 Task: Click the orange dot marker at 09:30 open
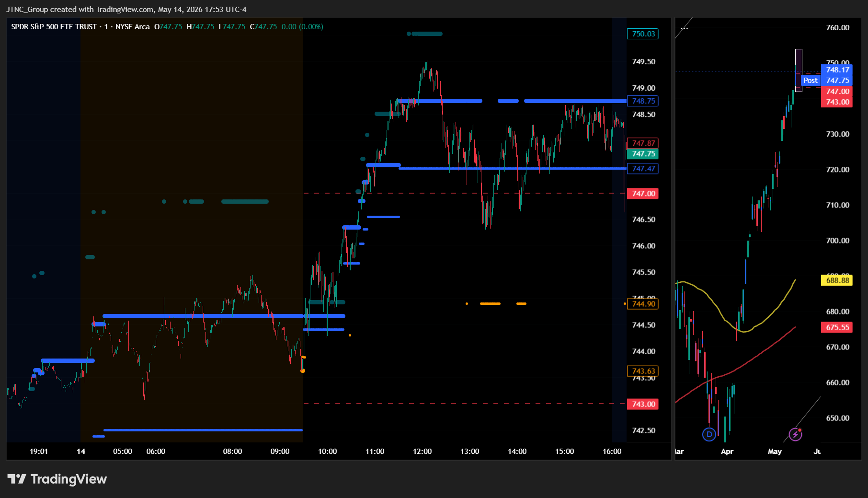tap(303, 371)
